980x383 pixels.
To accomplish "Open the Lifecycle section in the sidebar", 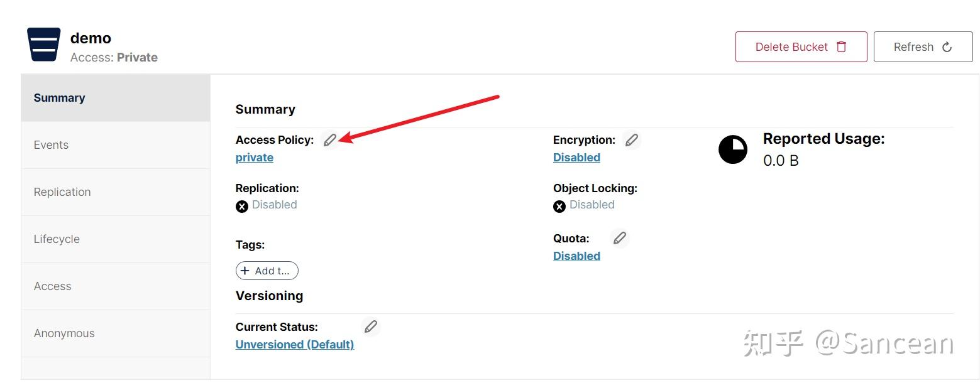I will [x=57, y=239].
